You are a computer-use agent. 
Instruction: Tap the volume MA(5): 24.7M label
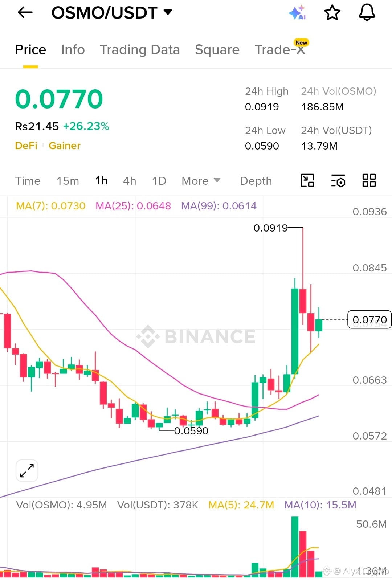tap(241, 505)
